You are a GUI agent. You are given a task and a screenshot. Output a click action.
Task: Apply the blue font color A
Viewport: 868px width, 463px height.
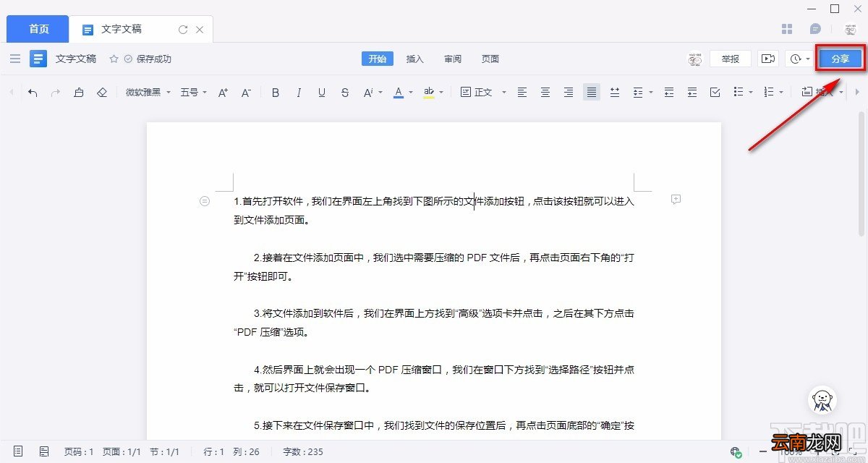[398, 93]
